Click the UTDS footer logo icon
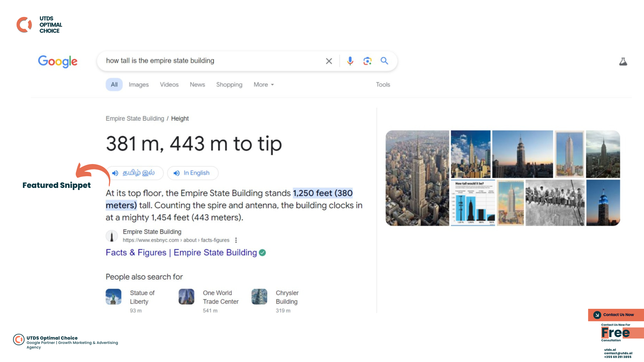This screenshot has width=644, height=362. (x=19, y=339)
